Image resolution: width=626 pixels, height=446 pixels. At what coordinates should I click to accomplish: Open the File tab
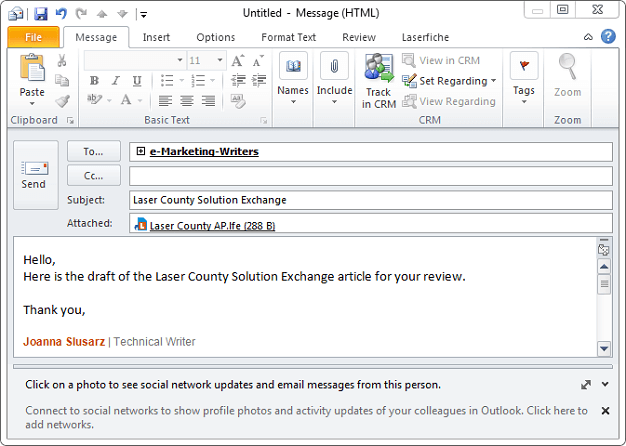[33, 37]
